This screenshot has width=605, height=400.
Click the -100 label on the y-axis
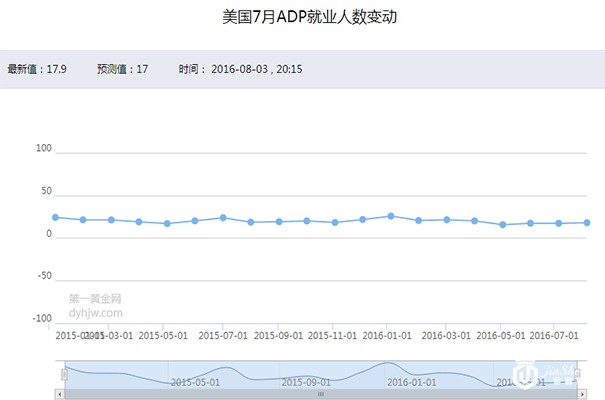click(42, 319)
